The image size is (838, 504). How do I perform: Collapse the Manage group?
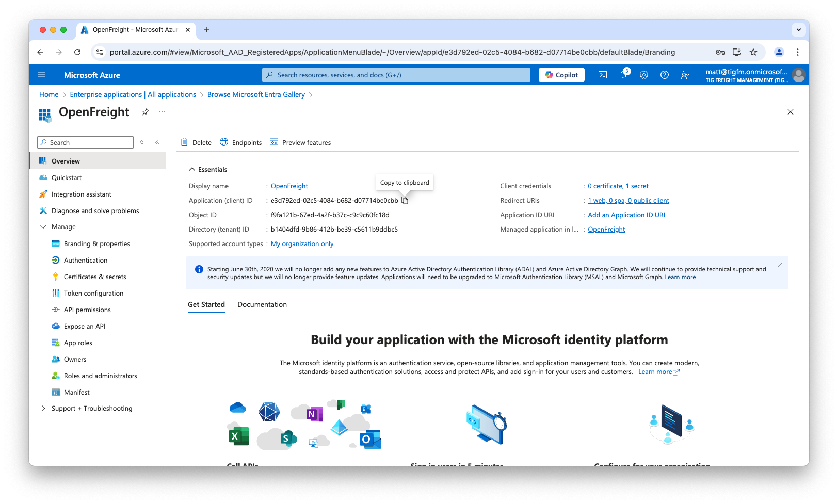[x=43, y=226]
